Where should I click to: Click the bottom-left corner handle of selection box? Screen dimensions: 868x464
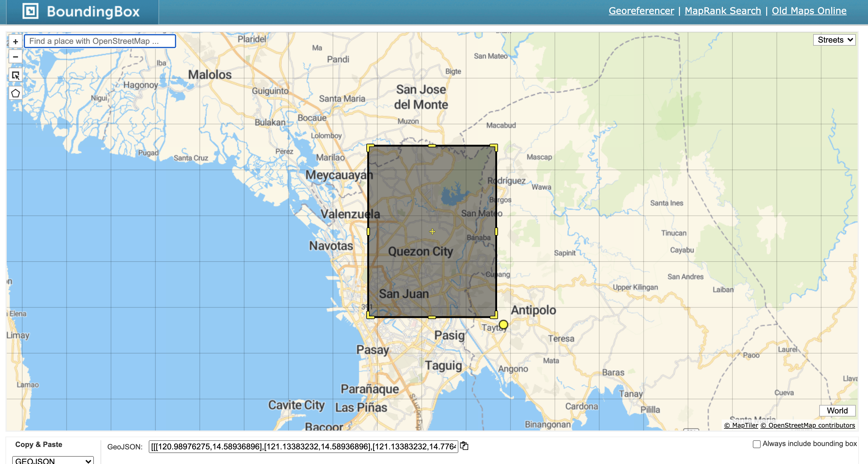(370, 315)
